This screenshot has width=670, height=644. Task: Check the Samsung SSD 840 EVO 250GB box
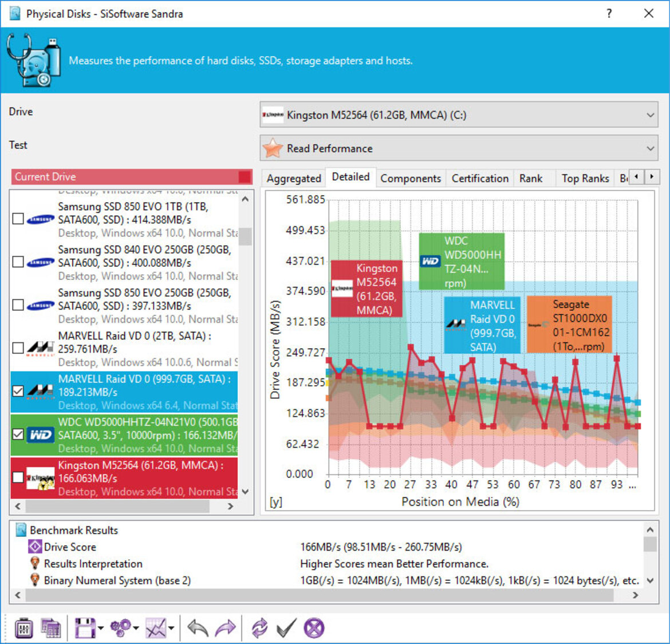click(18, 262)
